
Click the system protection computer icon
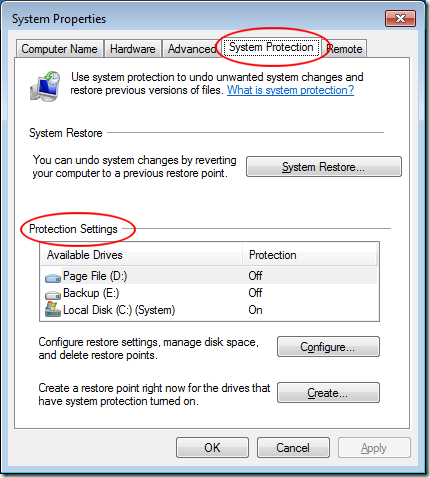(45, 86)
